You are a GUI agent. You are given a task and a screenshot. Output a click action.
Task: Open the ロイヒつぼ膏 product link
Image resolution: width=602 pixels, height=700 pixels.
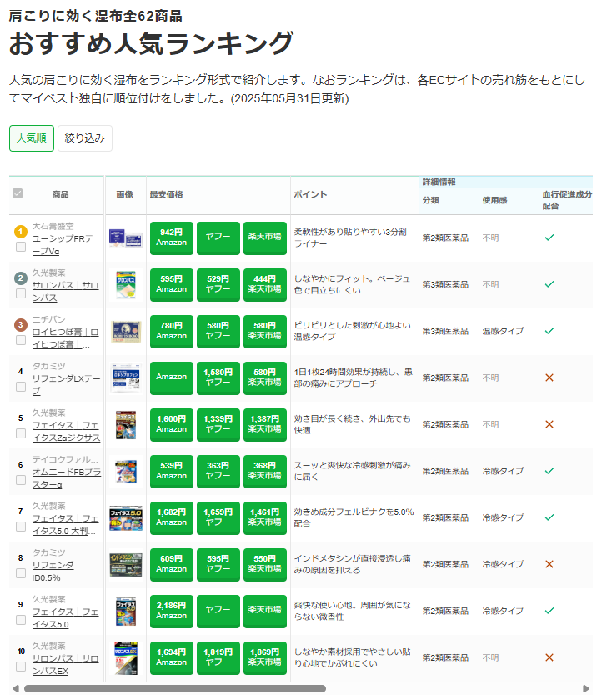65,338
